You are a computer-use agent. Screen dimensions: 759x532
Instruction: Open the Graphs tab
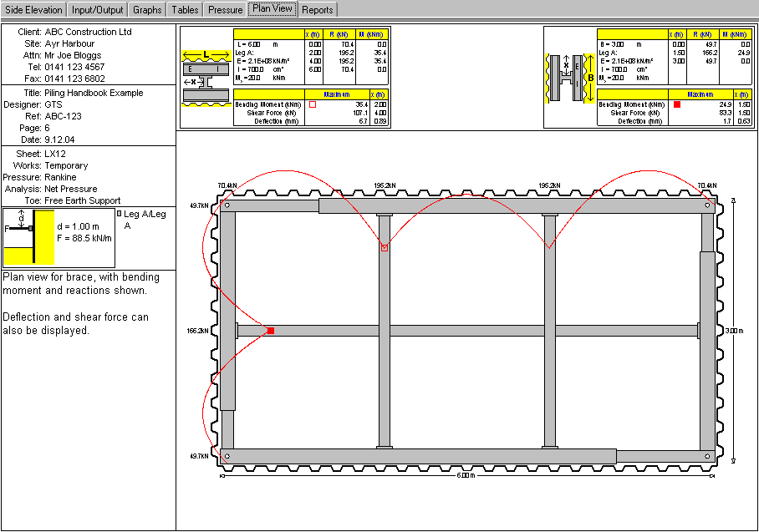click(x=147, y=10)
